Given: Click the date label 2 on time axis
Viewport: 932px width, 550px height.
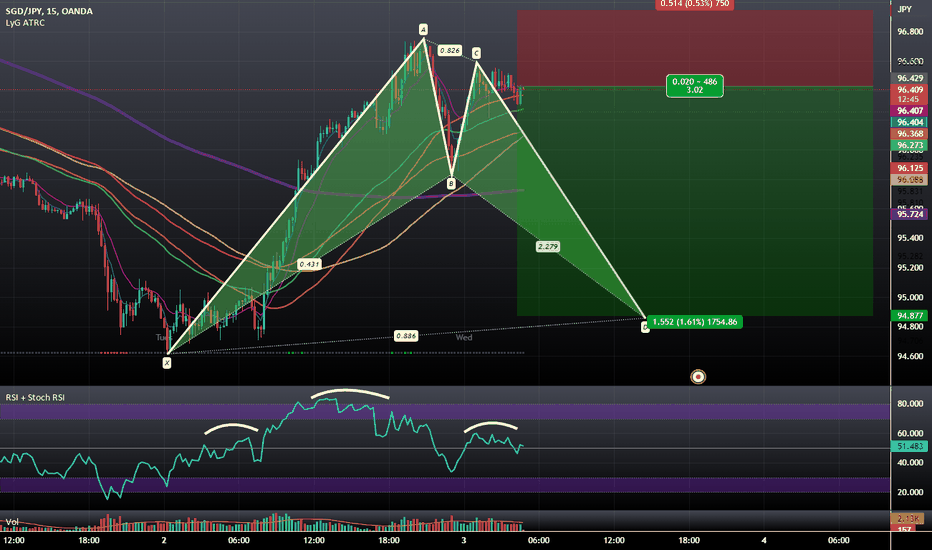Looking at the screenshot, I should (163, 540).
